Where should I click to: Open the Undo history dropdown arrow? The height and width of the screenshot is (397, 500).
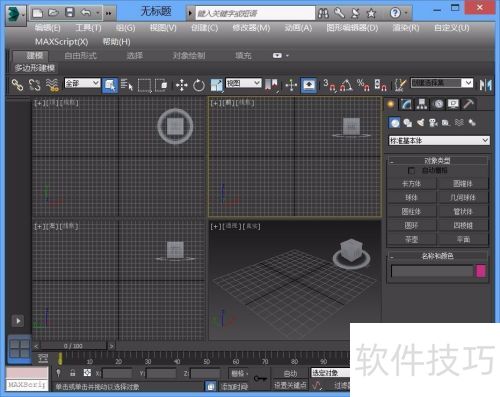pos(98,13)
